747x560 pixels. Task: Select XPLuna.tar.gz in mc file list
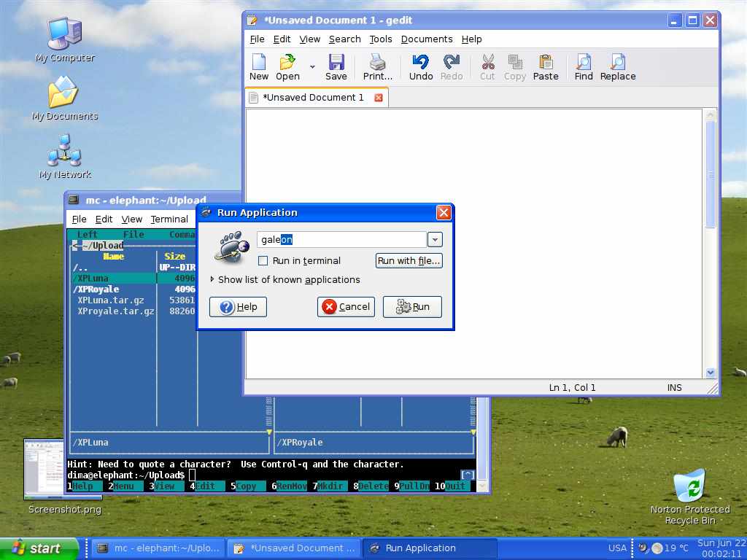point(133,300)
